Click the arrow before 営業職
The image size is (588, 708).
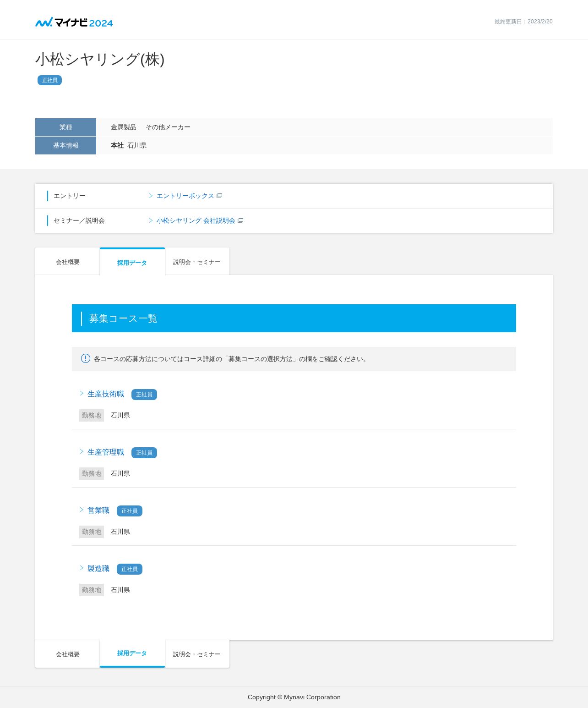click(x=82, y=510)
